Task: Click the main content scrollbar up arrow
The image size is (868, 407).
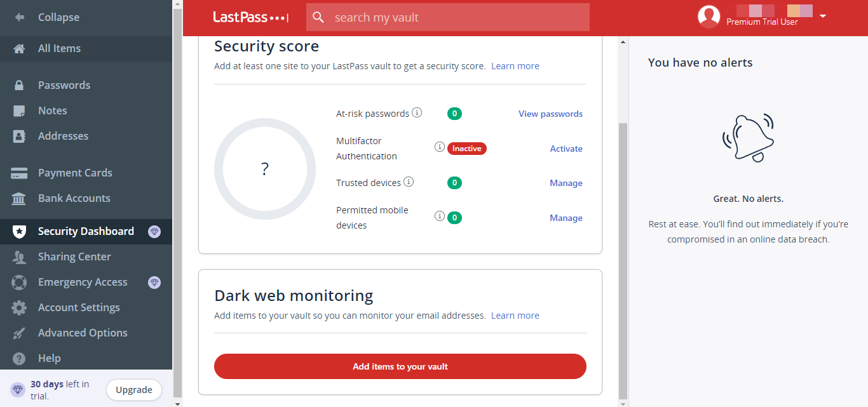Action: [x=623, y=42]
